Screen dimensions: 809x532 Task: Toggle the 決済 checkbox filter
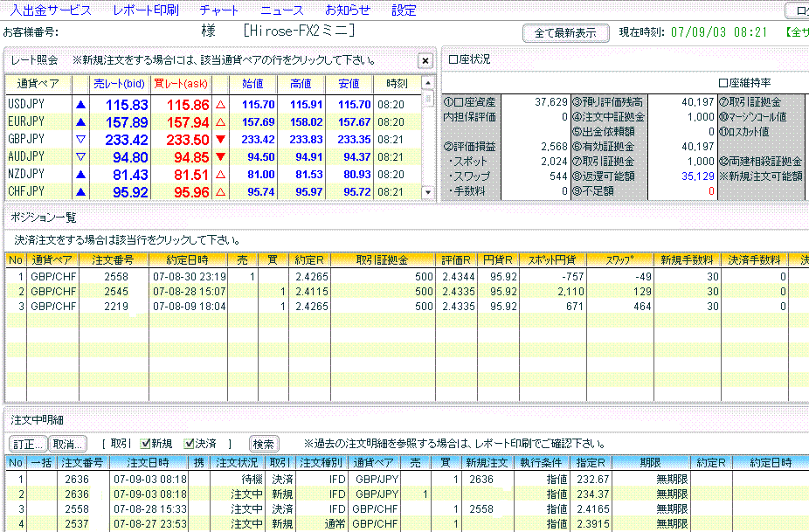pos(190,444)
